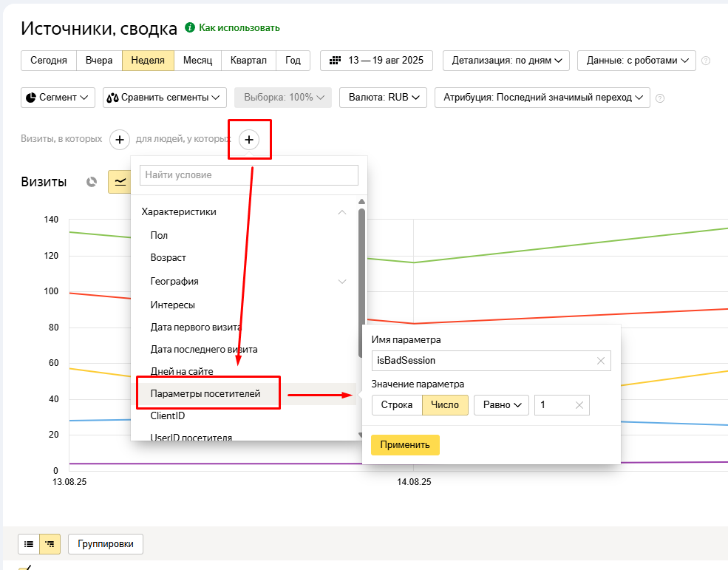Open the 'Как использовать' help link

point(239,28)
